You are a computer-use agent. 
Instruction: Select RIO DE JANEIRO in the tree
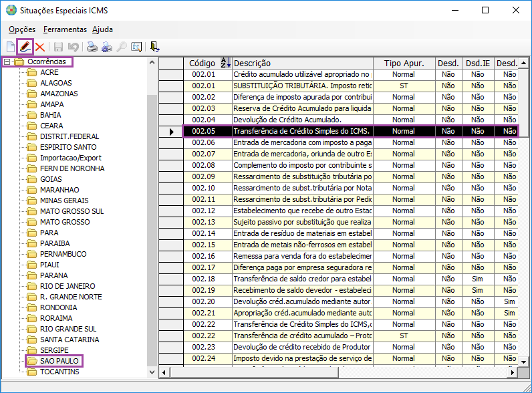(68, 286)
